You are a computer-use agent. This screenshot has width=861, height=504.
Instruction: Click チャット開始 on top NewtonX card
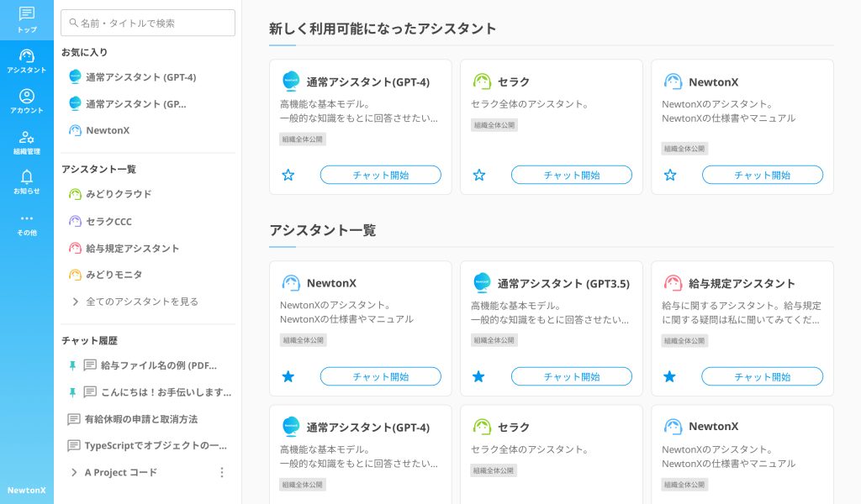762,175
